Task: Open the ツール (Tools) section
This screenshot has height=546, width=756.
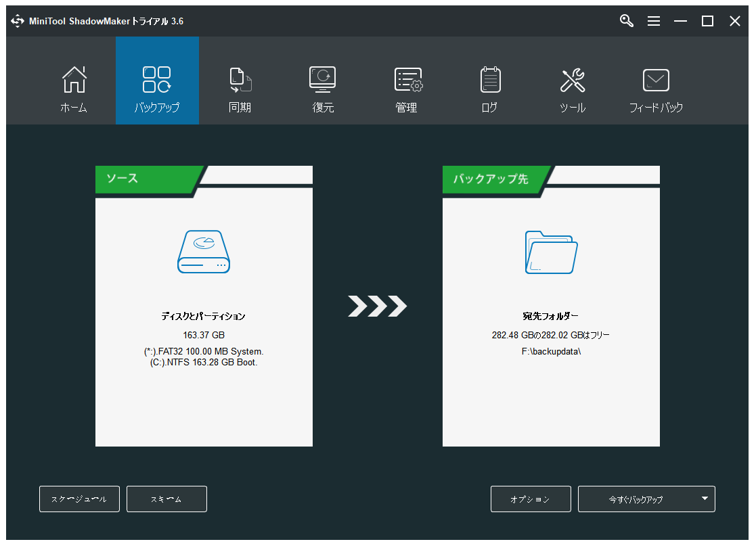Action: [x=573, y=81]
